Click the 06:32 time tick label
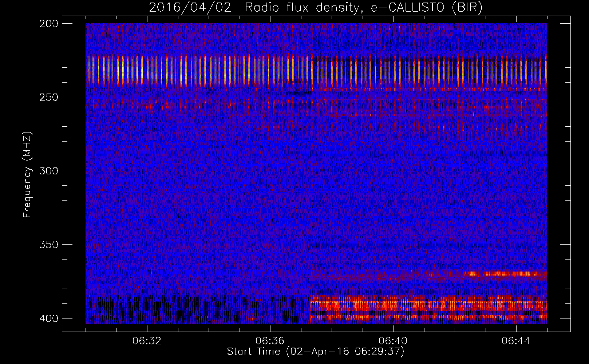589x364 pixels. tap(147, 341)
